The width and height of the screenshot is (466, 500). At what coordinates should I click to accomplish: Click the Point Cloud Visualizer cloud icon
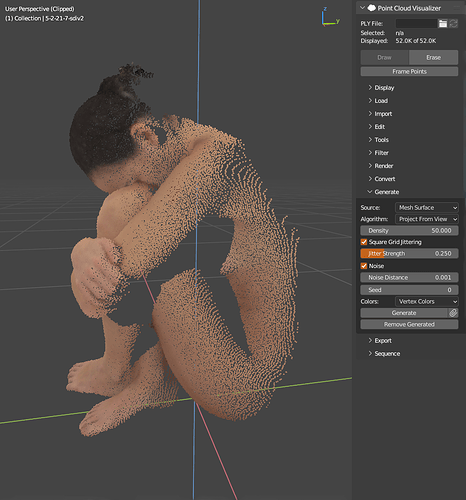pos(371,8)
